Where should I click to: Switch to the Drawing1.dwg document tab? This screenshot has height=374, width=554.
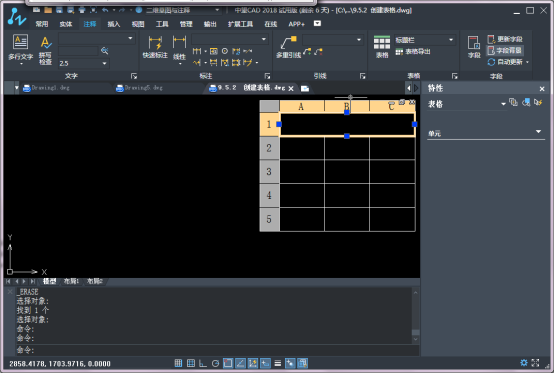pyautogui.click(x=47, y=88)
